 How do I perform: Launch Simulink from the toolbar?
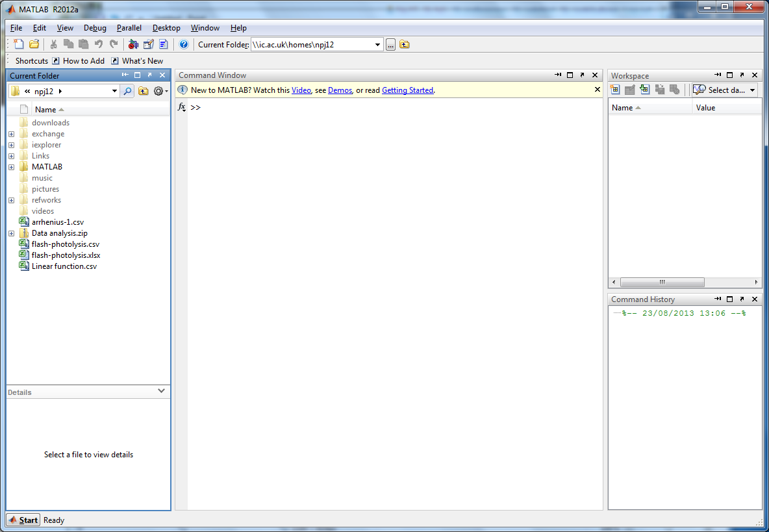(133, 45)
